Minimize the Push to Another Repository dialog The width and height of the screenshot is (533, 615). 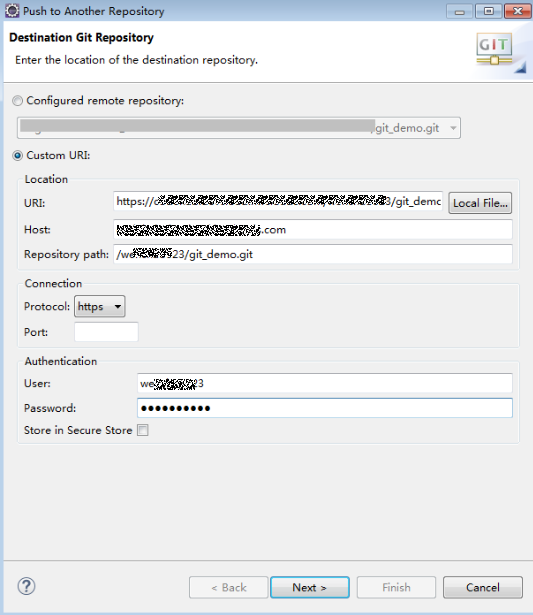click(x=460, y=11)
